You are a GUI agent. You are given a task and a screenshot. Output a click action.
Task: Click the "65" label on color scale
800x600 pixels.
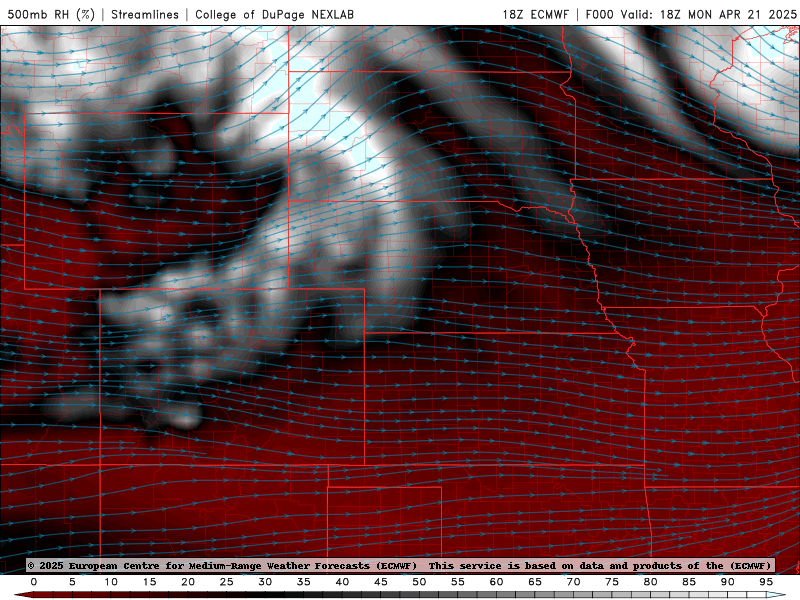[535, 582]
